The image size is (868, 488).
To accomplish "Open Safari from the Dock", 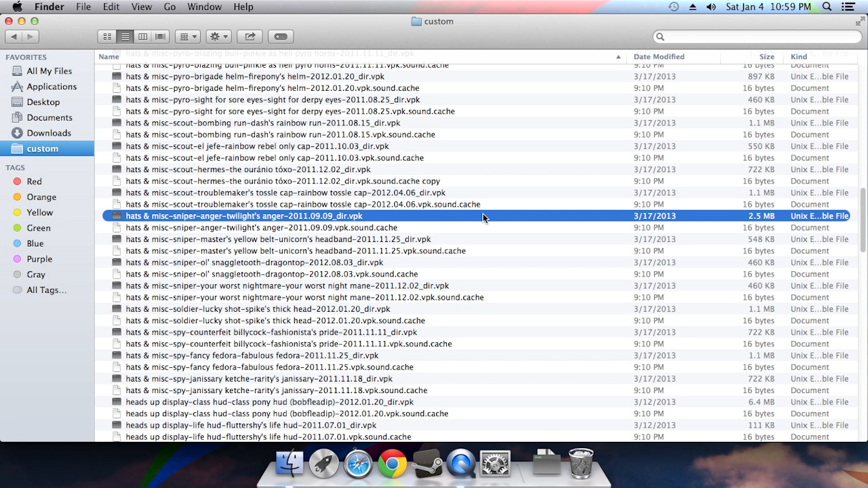I will click(x=358, y=464).
